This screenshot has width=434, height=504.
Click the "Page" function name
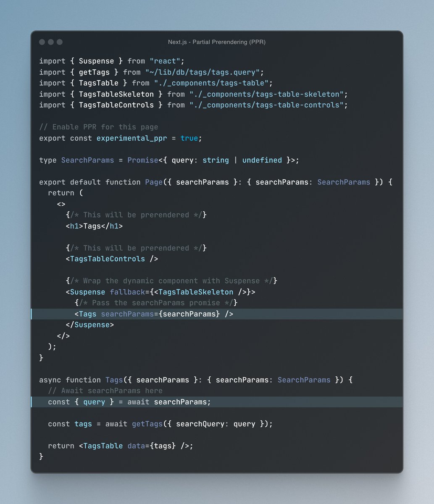coord(154,182)
